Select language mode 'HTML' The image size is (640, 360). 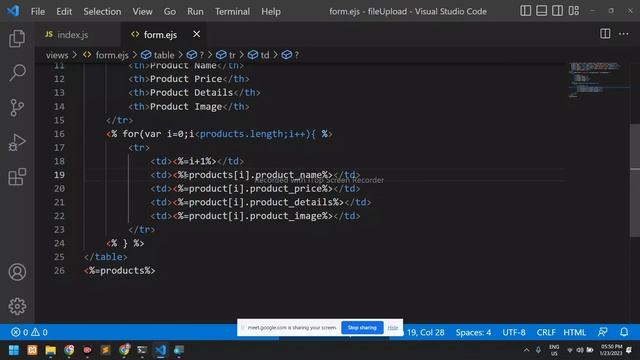click(x=574, y=332)
